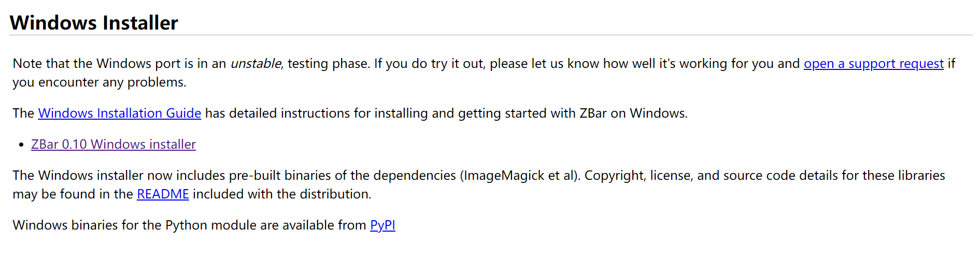980x257 pixels.
Task: Click the word 'dependencies' in the paragraph
Action: click(415, 176)
